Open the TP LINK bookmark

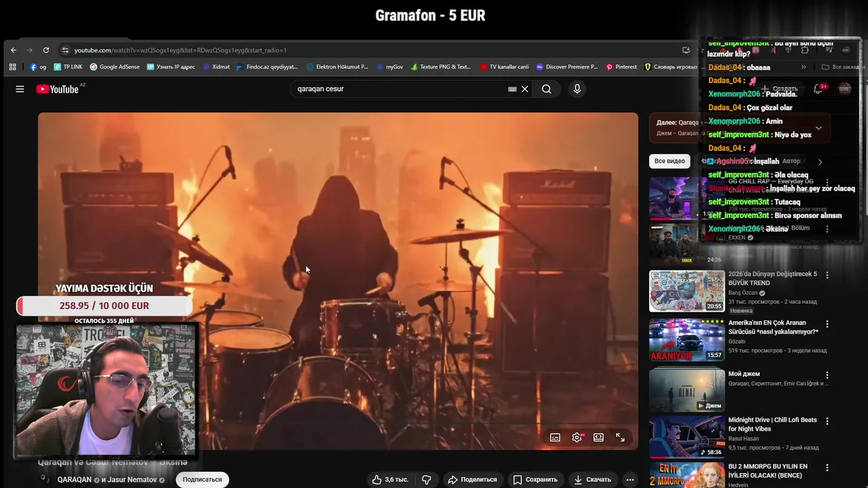[68, 67]
